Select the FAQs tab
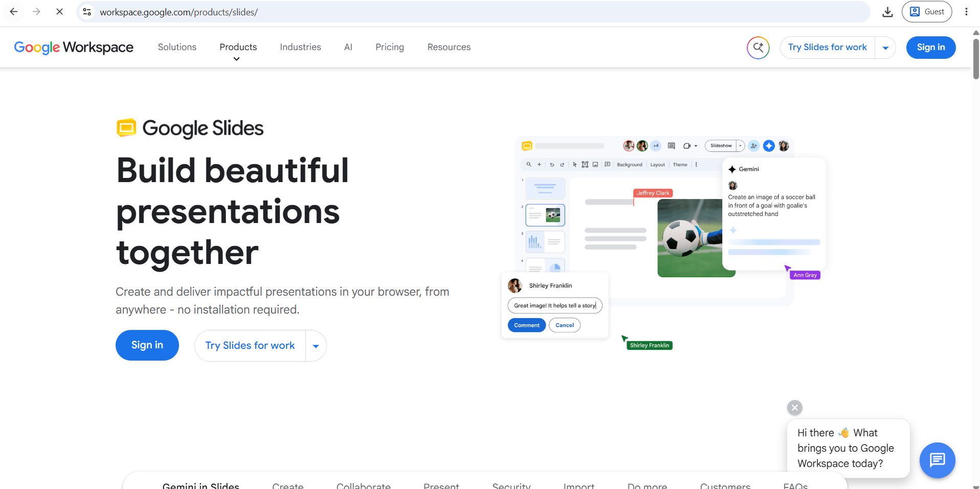 click(x=795, y=485)
